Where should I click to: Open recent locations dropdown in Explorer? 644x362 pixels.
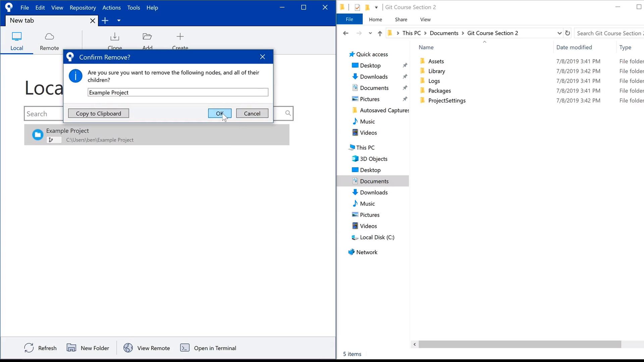[x=370, y=33]
